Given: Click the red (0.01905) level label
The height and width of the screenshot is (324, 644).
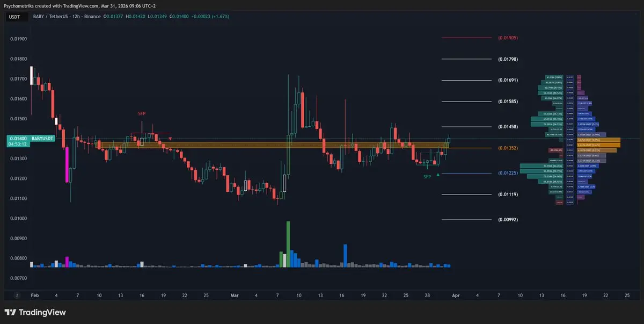Looking at the screenshot, I should [508, 38].
